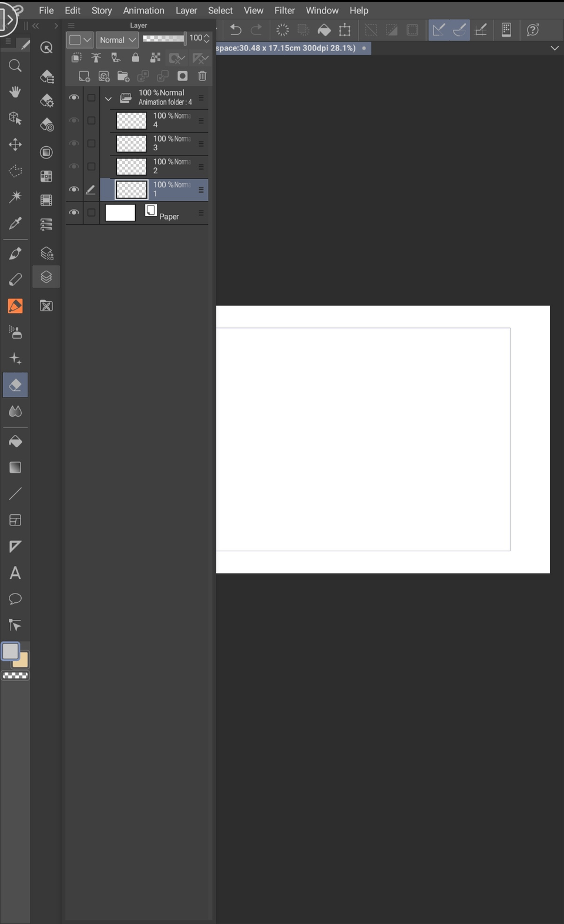Click the New layer folder icon
The width and height of the screenshot is (564, 924).
[x=123, y=76]
